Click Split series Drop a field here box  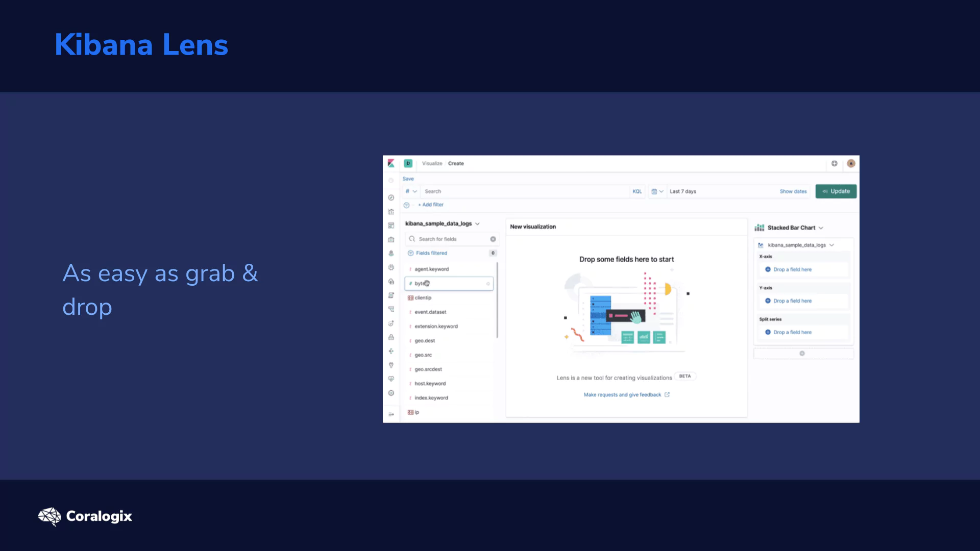(803, 332)
